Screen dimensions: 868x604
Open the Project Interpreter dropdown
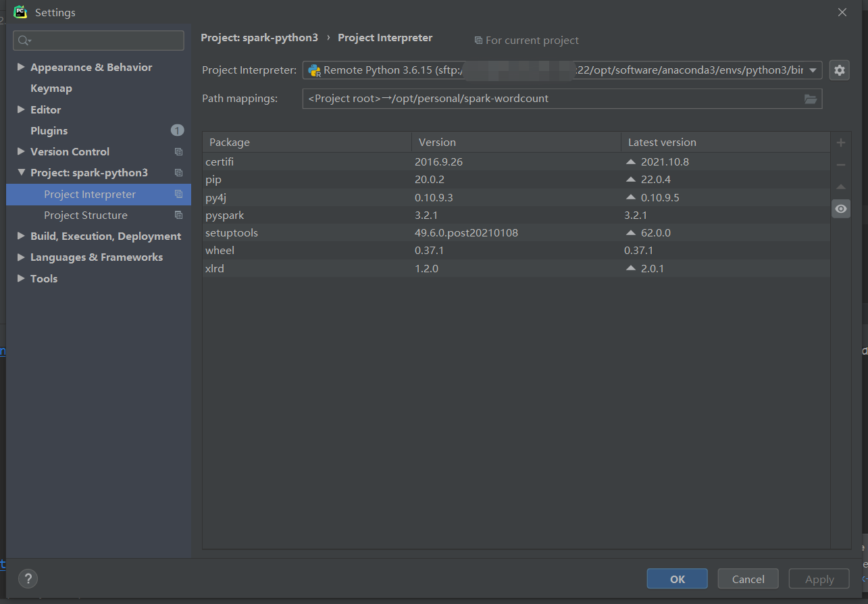(x=813, y=70)
